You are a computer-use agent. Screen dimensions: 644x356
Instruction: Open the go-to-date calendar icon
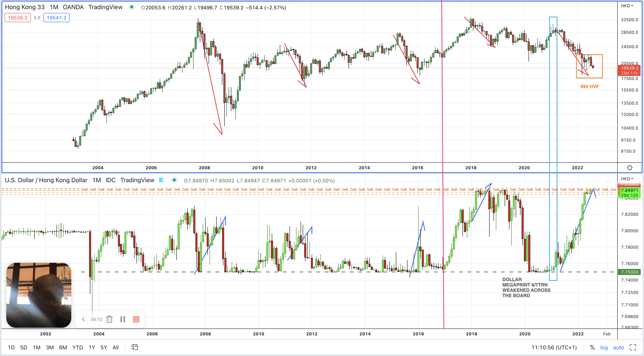point(135,347)
